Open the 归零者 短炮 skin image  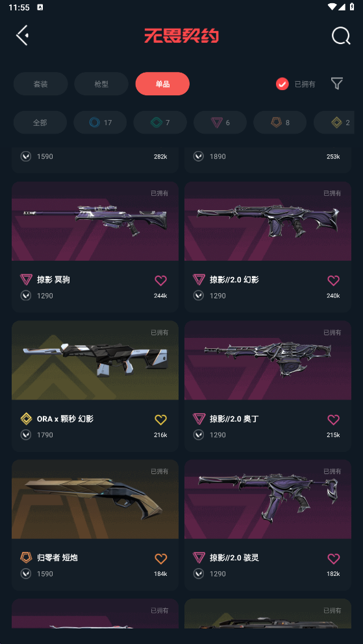[95, 499]
